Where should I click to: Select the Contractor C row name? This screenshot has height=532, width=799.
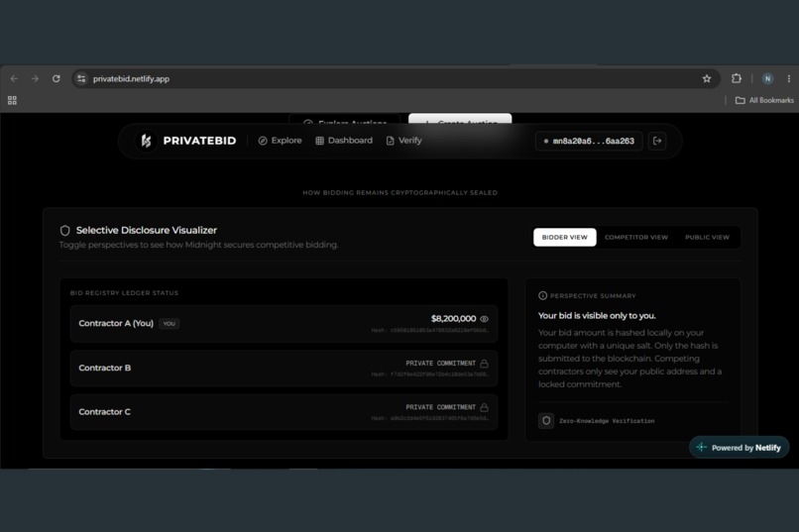coord(104,412)
